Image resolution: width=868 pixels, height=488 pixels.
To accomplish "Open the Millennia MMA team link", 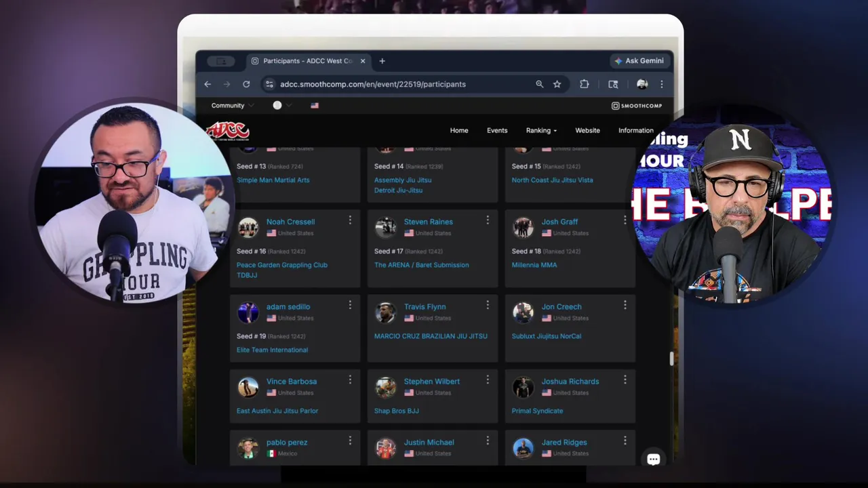I will [x=534, y=265].
